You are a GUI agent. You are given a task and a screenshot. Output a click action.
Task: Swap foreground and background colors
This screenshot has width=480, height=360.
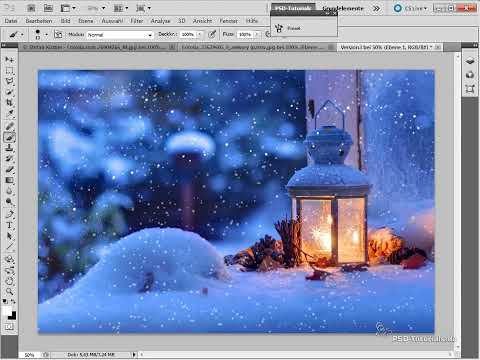tap(13, 301)
